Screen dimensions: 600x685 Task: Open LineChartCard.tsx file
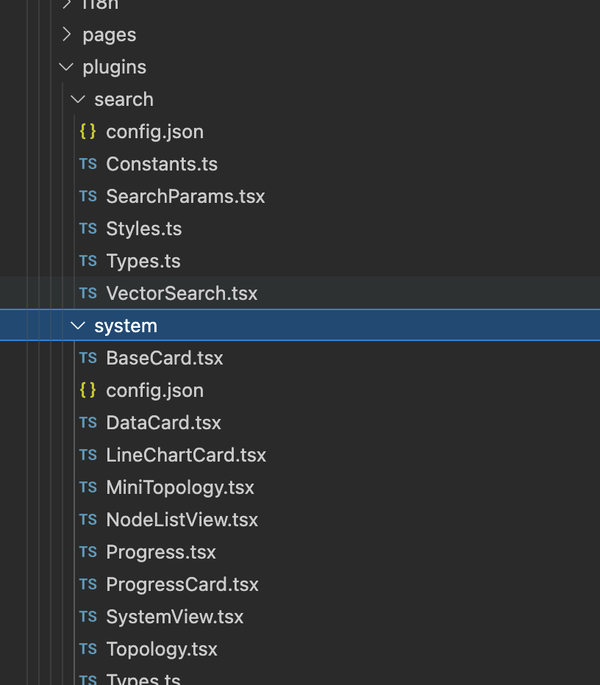186,455
